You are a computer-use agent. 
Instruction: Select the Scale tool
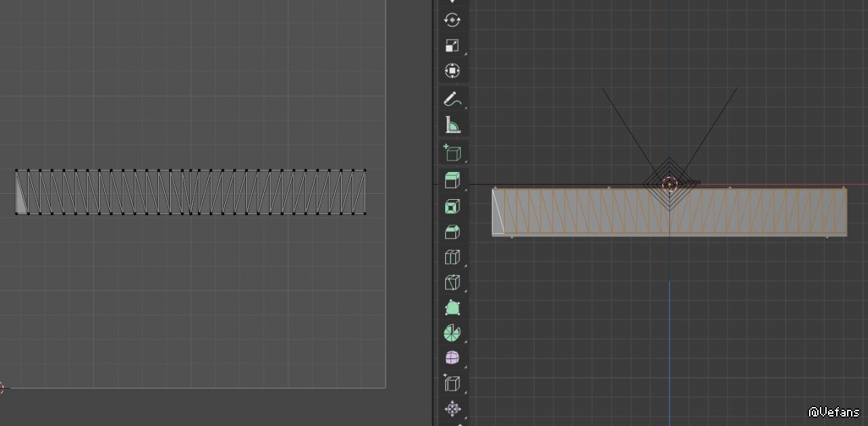(452, 45)
